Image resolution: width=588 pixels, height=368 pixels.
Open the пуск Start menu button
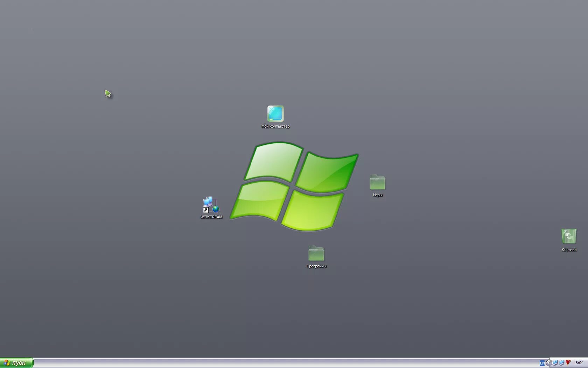pos(16,363)
